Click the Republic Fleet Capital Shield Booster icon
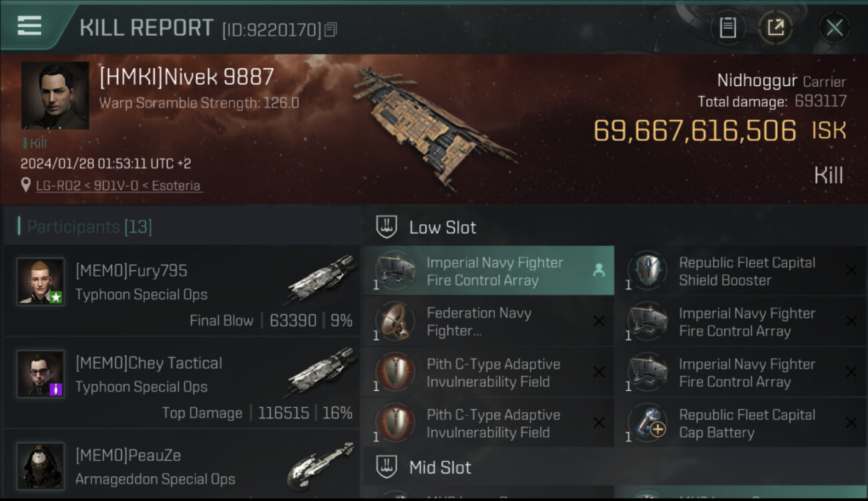The width and height of the screenshot is (868, 501). pos(647,271)
